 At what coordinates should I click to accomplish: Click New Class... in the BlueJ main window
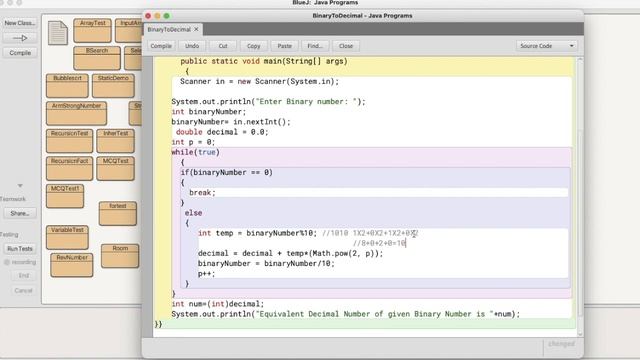(x=20, y=23)
